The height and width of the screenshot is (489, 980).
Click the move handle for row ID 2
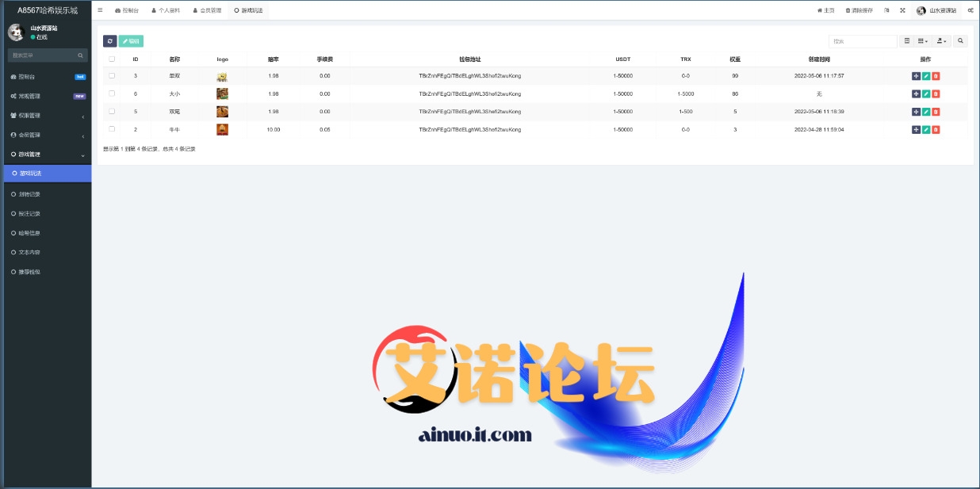(916, 129)
